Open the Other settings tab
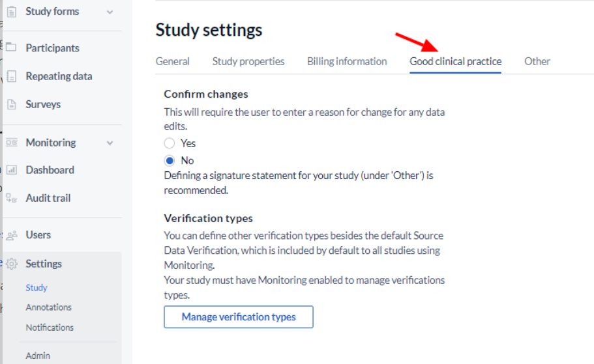Screen dimensions: 594x364 coord(537,61)
